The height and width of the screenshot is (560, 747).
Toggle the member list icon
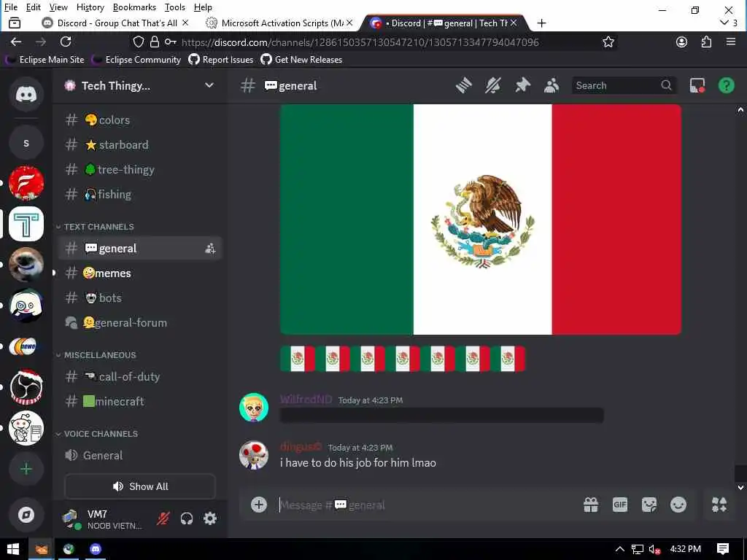(551, 86)
